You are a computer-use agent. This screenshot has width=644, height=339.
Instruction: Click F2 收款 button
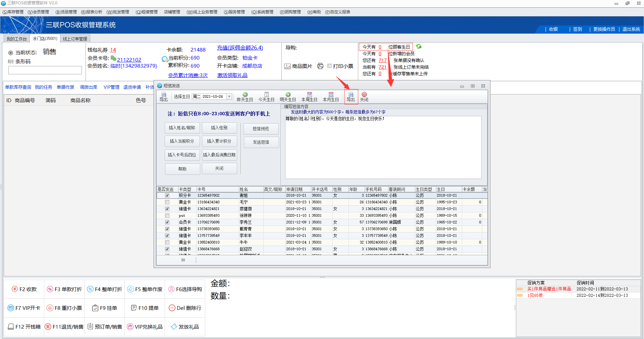24,289
